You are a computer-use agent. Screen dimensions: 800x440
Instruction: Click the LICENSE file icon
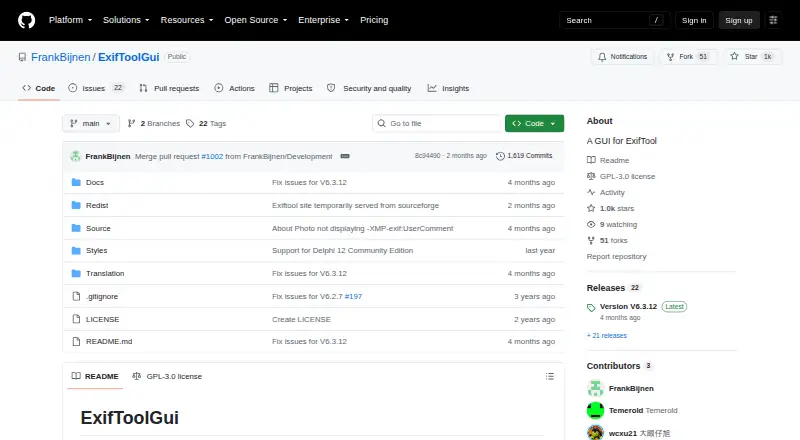pyautogui.click(x=76, y=319)
